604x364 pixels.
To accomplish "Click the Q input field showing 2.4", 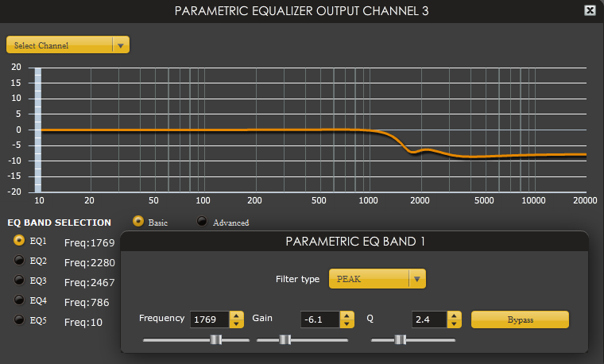I will [x=429, y=319].
